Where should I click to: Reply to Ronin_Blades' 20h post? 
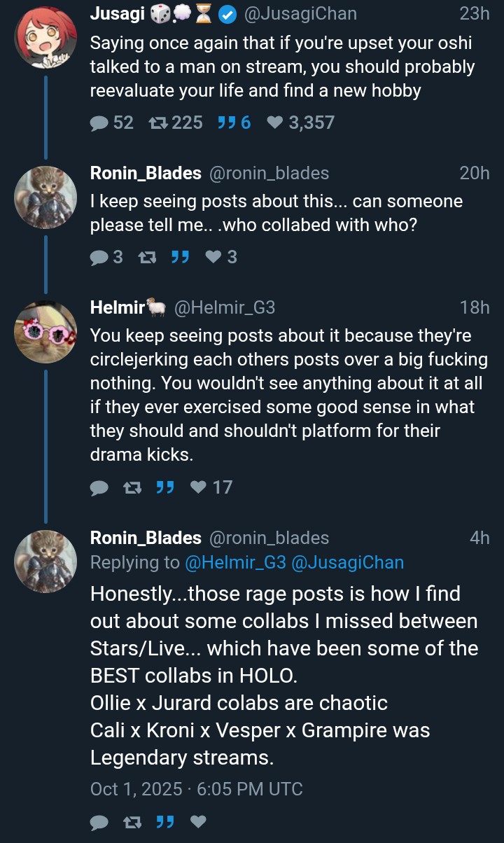pyautogui.click(x=99, y=257)
